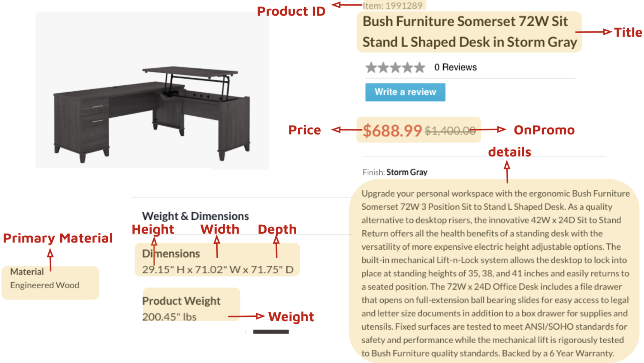This screenshot has height=363, width=644.
Task: Click the Dimensions value text
Action: pyautogui.click(x=218, y=269)
